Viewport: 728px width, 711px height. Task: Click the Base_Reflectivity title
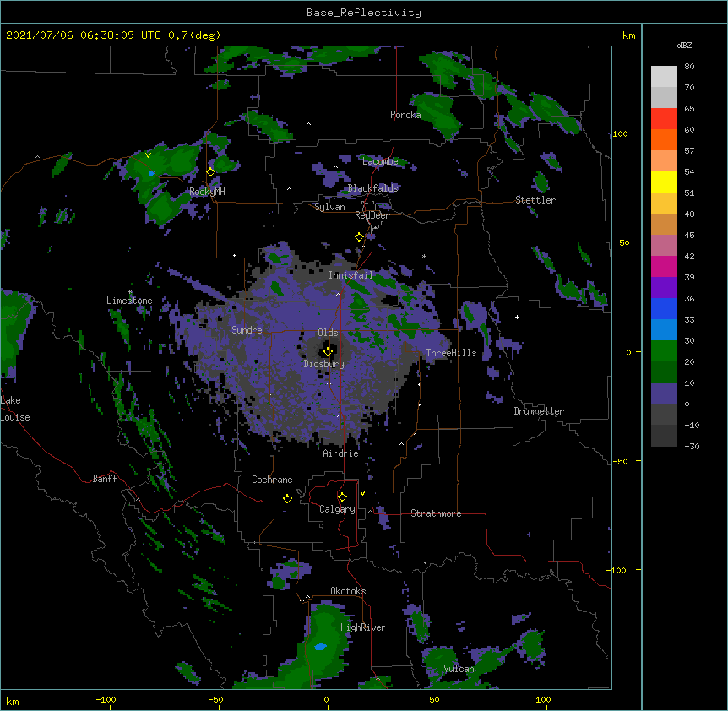[364, 13]
